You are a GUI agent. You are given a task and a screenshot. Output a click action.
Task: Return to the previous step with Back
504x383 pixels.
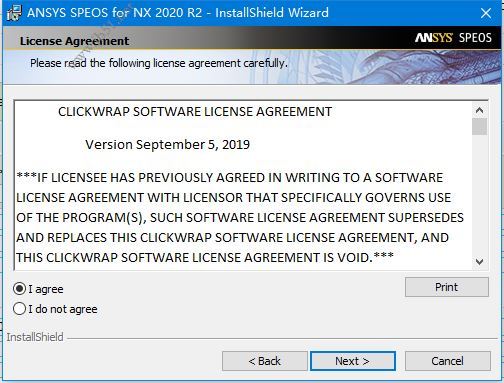pyautogui.click(x=265, y=361)
